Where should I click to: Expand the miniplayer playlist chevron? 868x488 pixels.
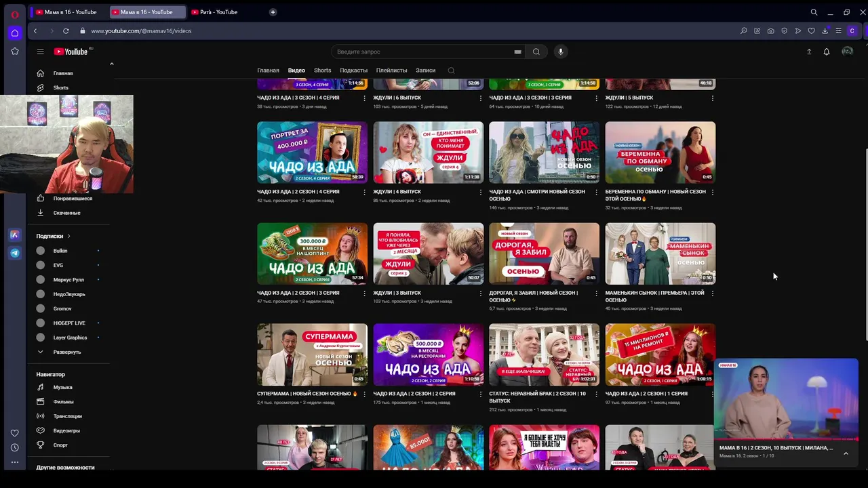846,453
